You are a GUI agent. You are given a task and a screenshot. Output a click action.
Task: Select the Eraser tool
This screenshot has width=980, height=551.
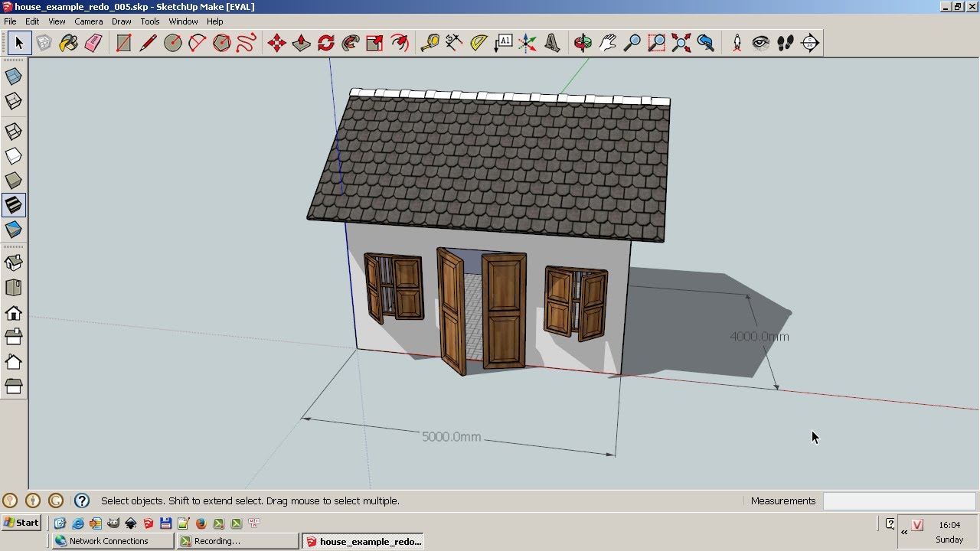click(93, 43)
